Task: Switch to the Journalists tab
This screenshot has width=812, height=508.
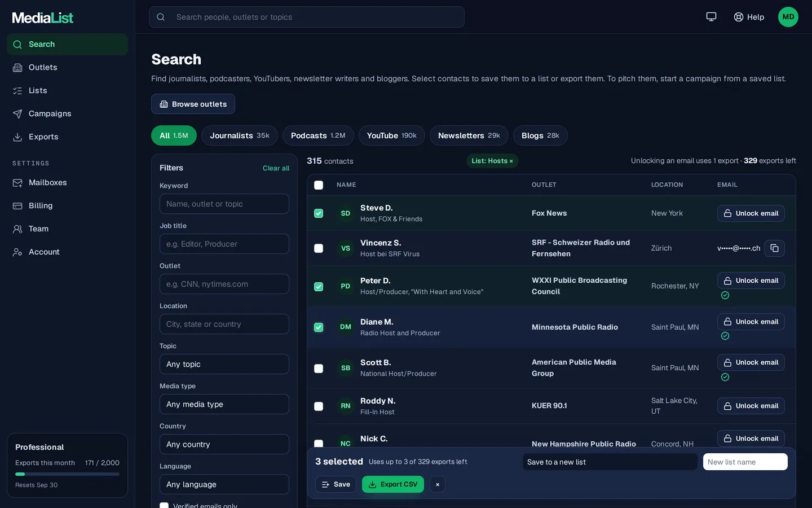Action: (240, 135)
